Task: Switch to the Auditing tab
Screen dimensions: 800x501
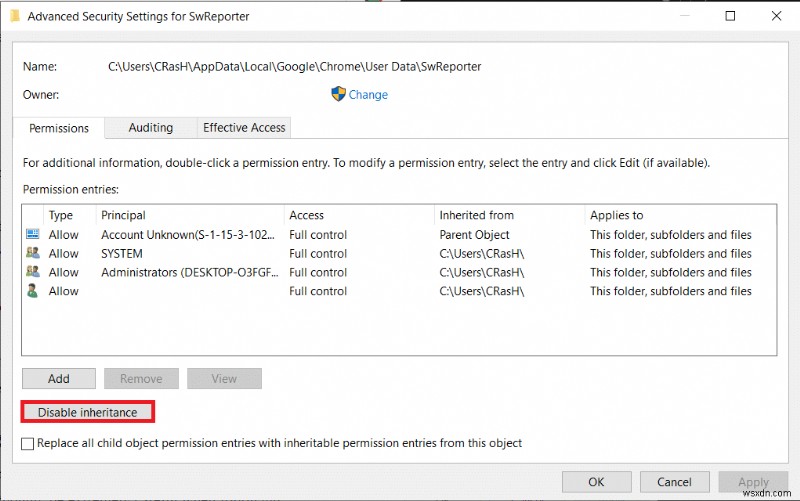Action: pos(150,128)
